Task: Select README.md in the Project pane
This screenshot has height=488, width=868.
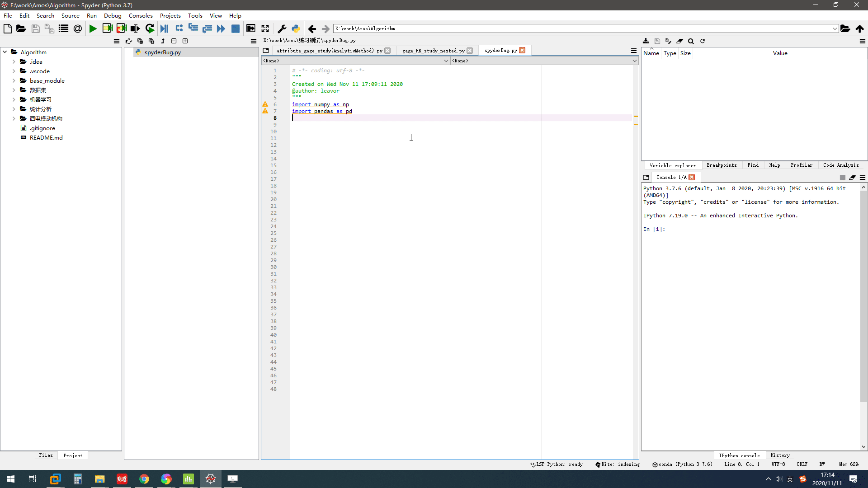Action: coord(45,137)
